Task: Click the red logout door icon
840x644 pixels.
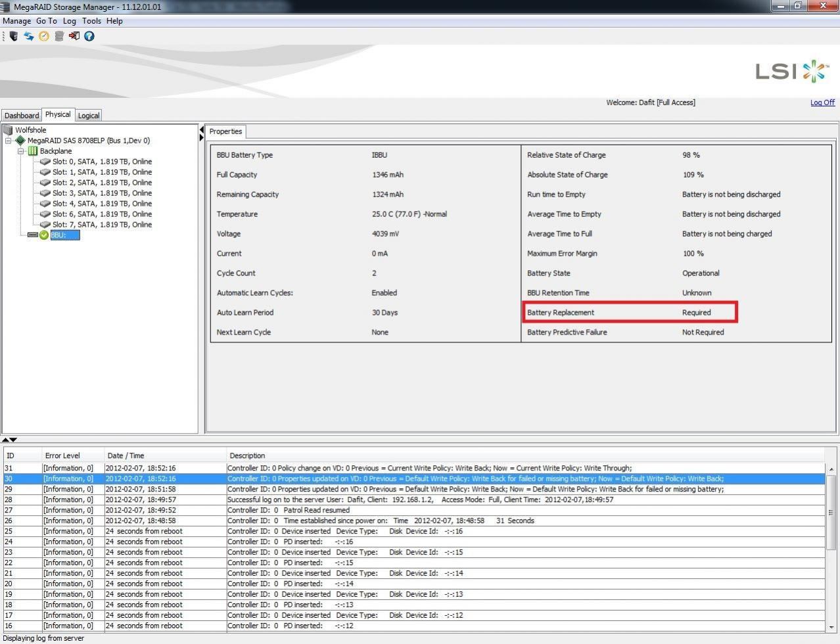Action: click(x=74, y=36)
